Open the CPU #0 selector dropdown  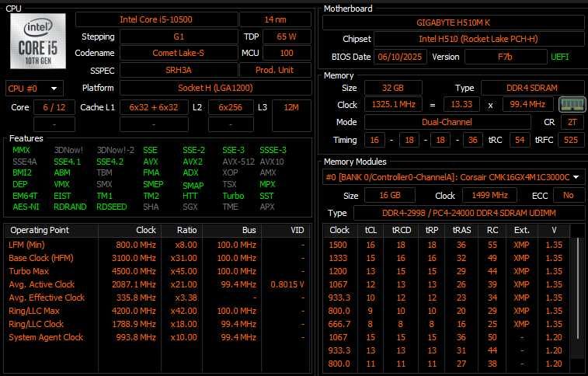click(x=34, y=89)
